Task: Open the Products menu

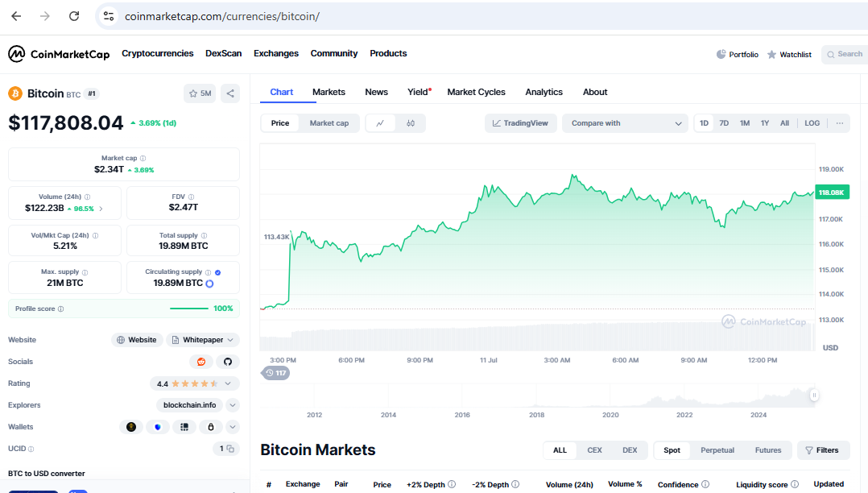Action: click(389, 54)
